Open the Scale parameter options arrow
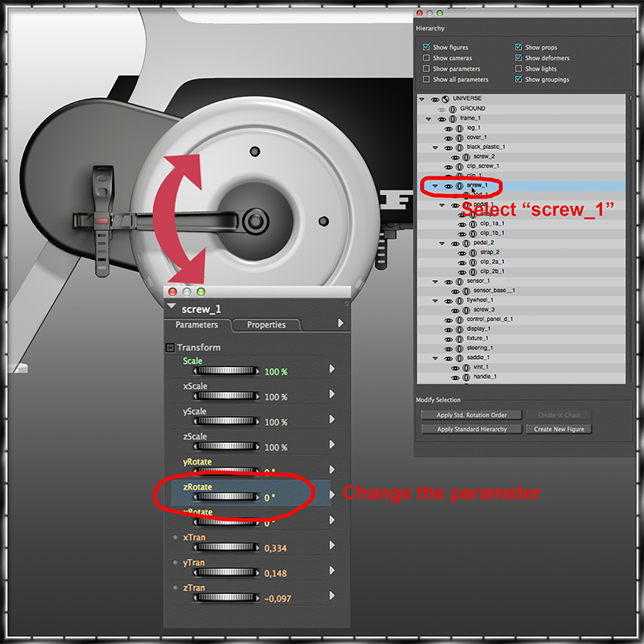 (332, 369)
